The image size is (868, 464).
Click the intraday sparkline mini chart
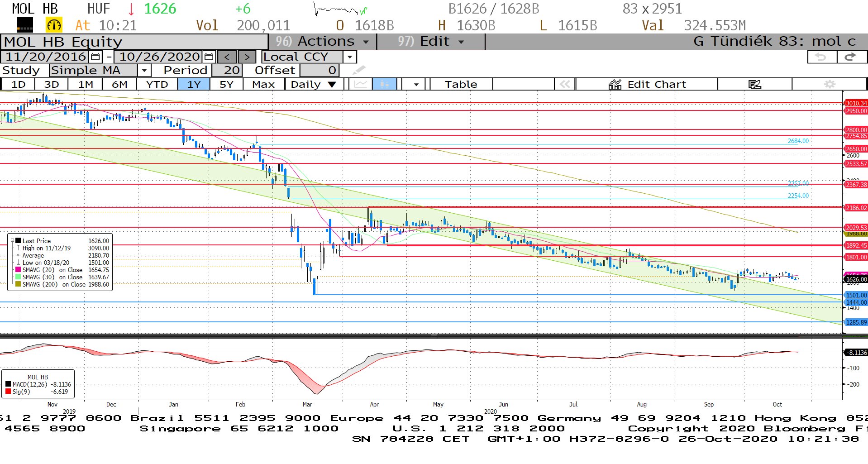tap(340, 9)
